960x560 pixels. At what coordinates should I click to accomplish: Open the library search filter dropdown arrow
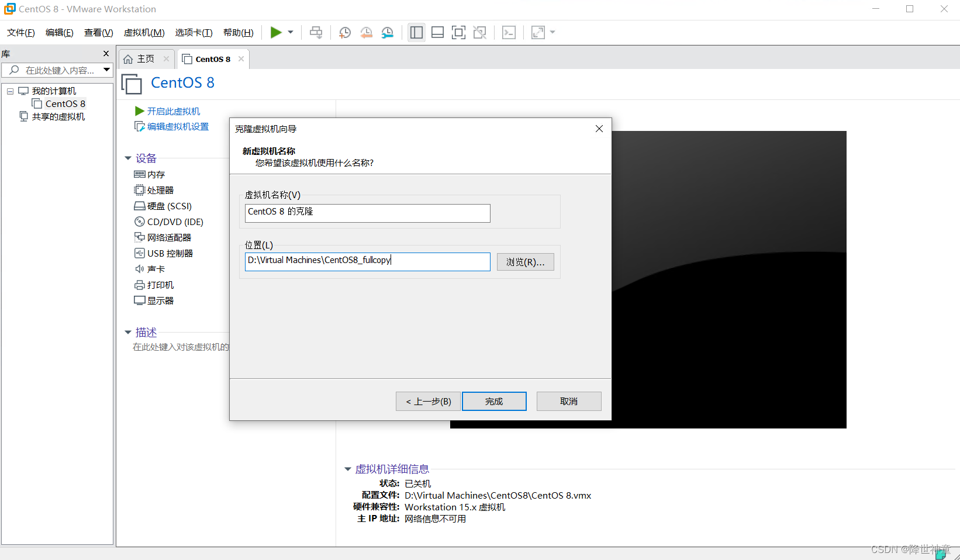tap(106, 70)
